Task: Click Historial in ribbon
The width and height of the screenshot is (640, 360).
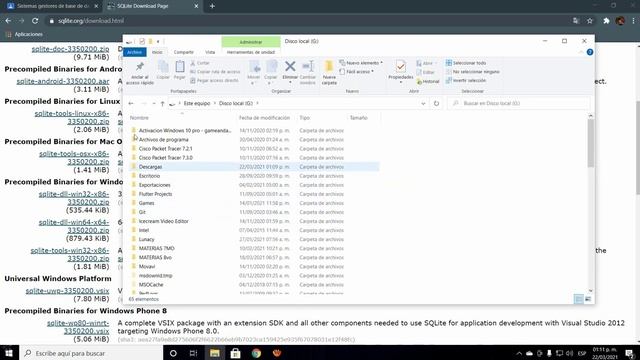Action: [x=428, y=81]
